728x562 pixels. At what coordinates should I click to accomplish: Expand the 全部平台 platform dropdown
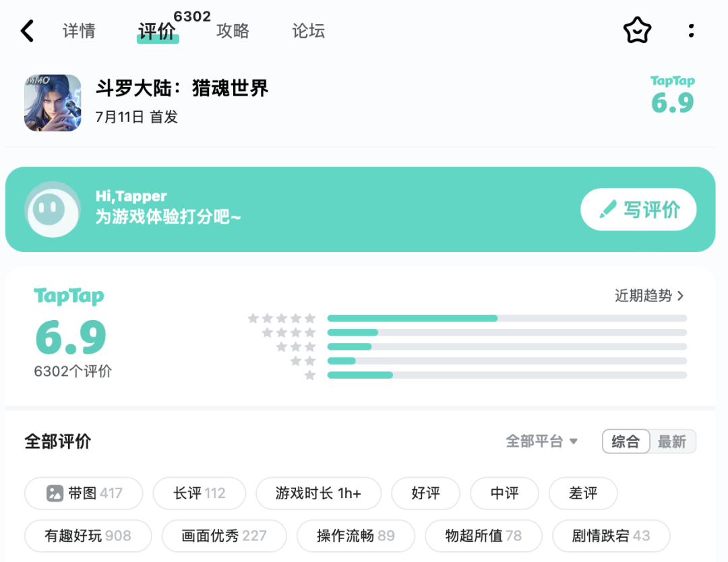click(542, 442)
